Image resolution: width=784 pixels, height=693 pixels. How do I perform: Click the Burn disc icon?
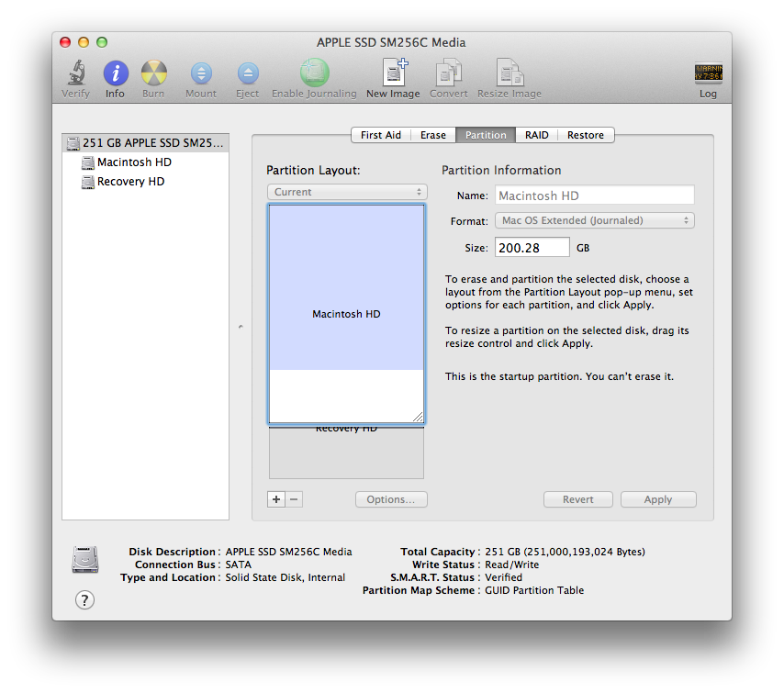[x=153, y=73]
